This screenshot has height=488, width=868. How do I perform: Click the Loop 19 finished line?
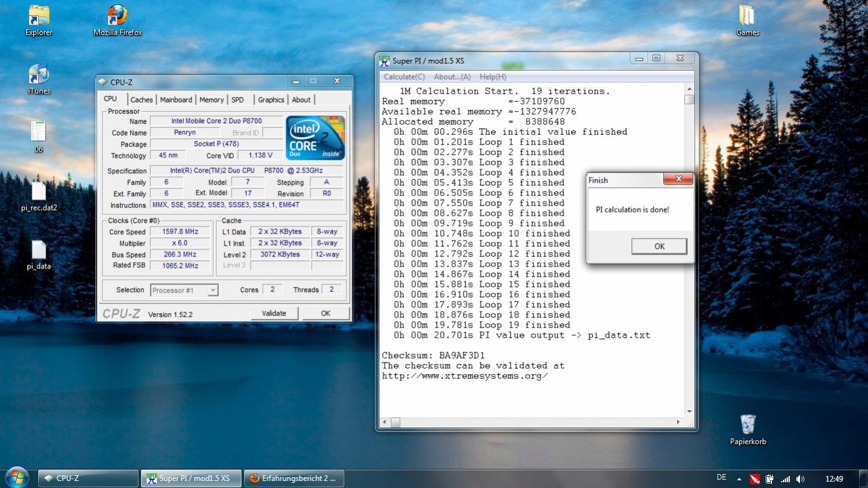click(482, 325)
